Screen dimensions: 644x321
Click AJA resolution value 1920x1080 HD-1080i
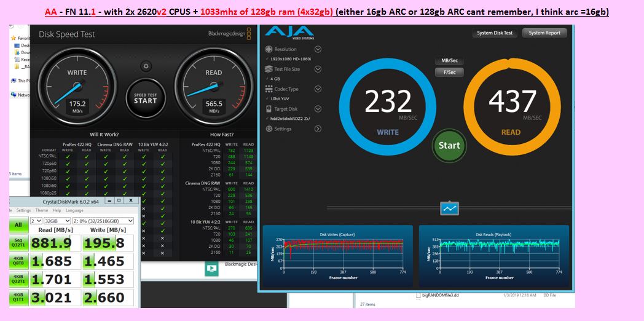[x=291, y=59]
